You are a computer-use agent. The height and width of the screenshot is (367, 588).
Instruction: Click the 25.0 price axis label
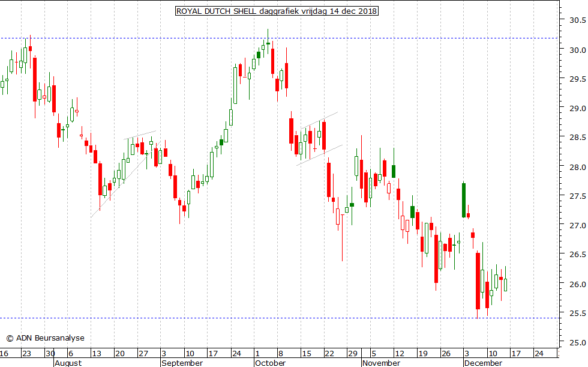pyautogui.click(x=577, y=342)
